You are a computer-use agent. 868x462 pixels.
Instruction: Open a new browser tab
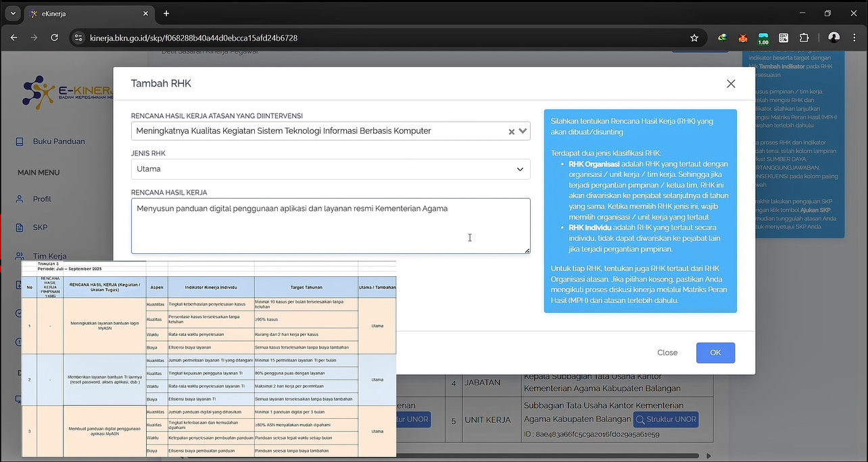coord(166,14)
